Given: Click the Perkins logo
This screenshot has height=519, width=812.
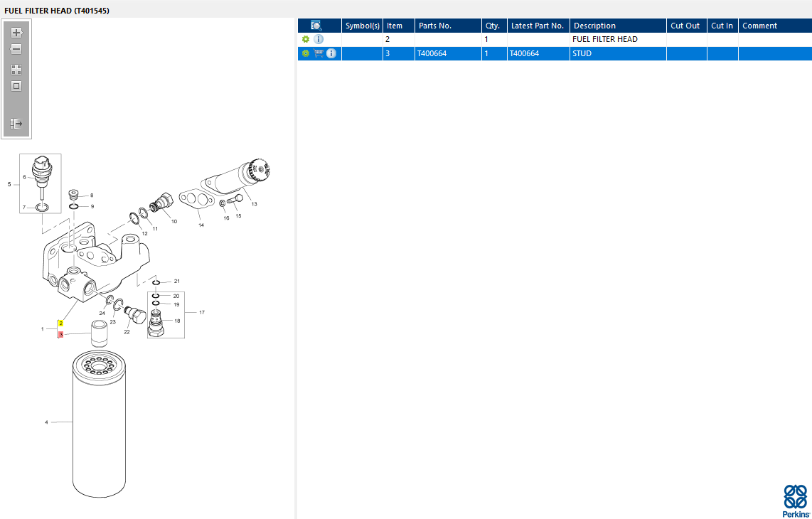Looking at the screenshot, I should [796, 501].
